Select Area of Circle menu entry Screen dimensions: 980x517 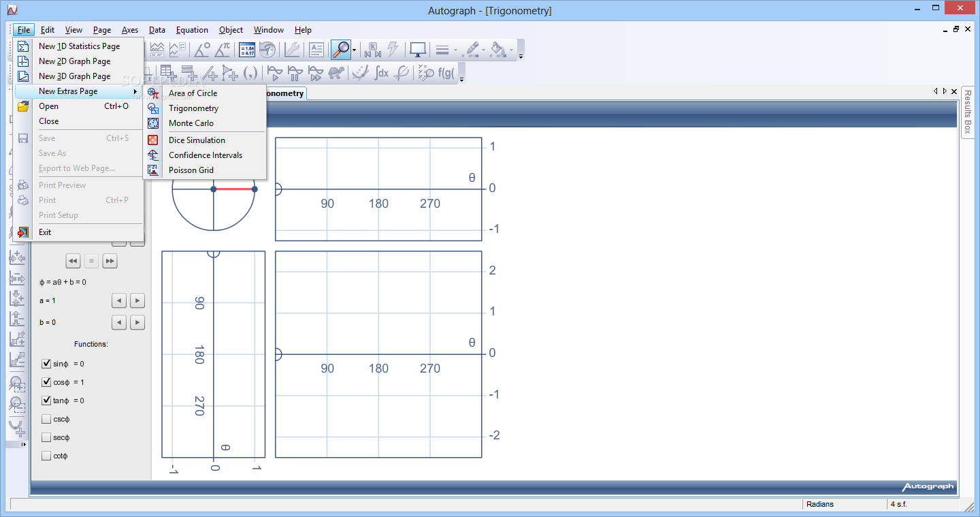[205, 93]
